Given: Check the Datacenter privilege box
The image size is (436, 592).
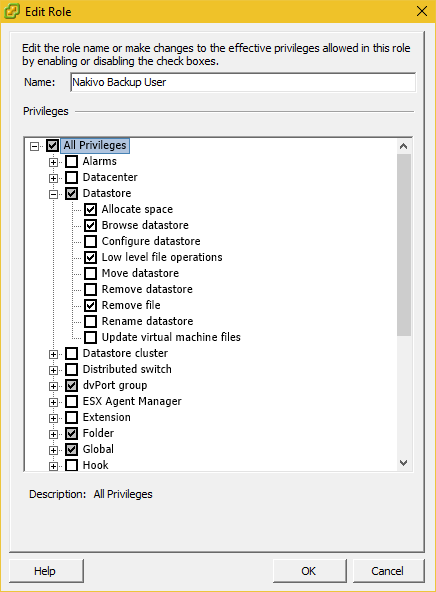Looking at the screenshot, I should [x=71, y=177].
